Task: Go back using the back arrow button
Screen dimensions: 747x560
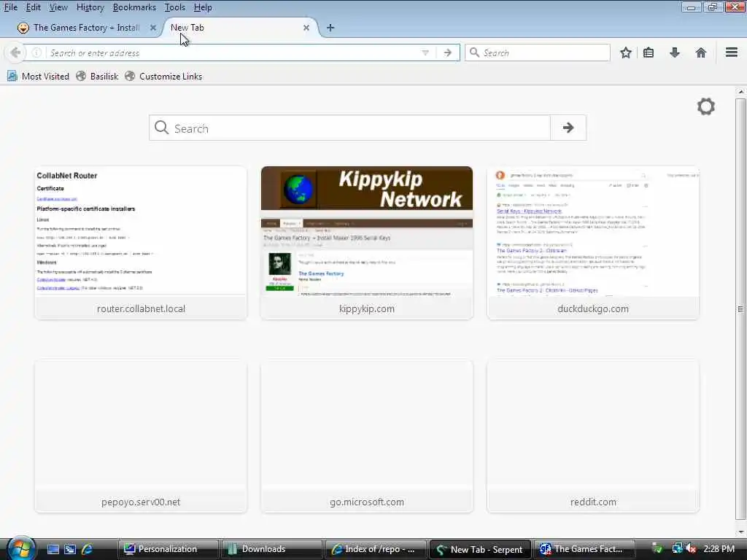Action: [15, 52]
